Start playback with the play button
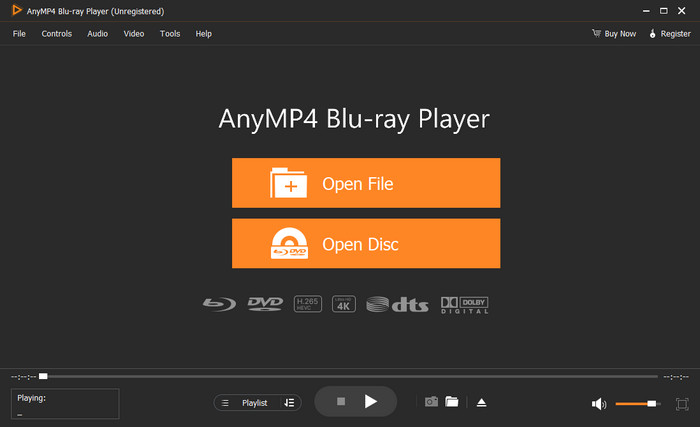This screenshot has height=427, width=700. coord(371,402)
